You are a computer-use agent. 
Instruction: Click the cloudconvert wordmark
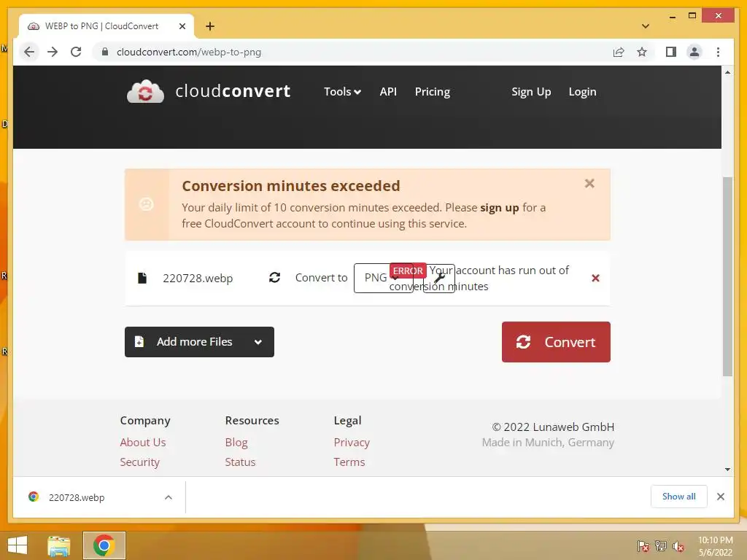pyautogui.click(x=233, y=91)
